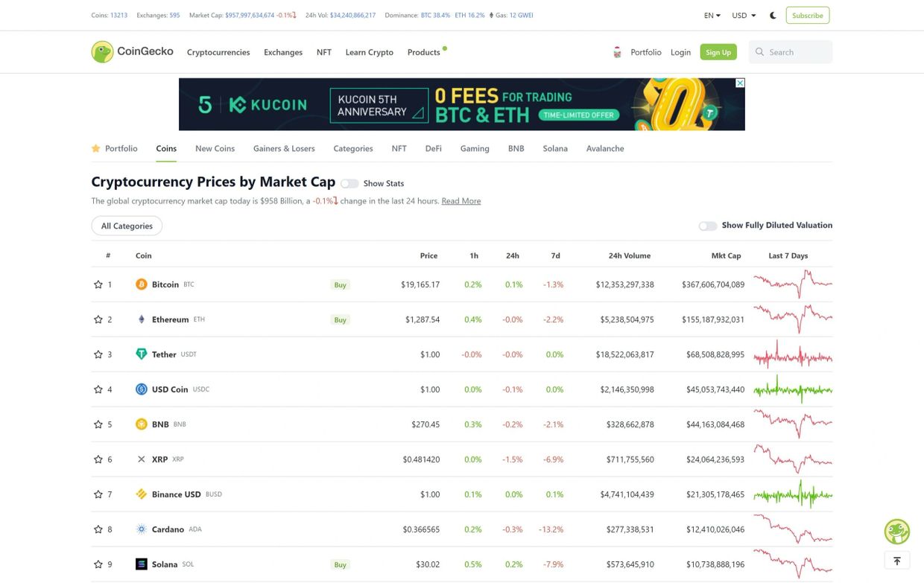The height and width of the screenshot is (583, 924).
Task: Click the CoinGecko logo
Action: pyautogui.click(x=132, y=51)
